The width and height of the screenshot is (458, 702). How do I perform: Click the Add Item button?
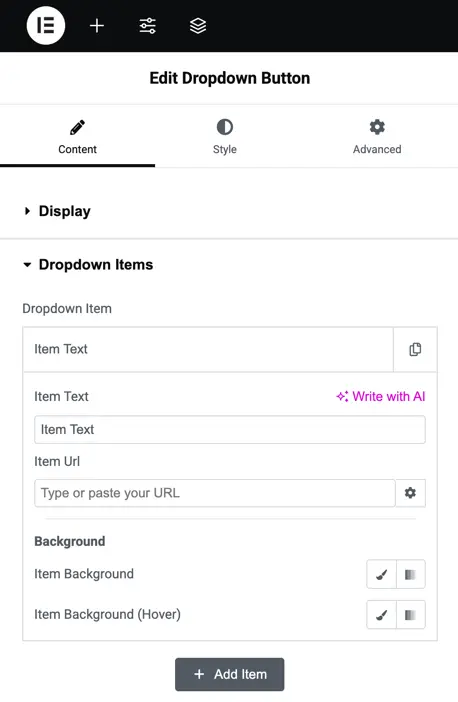pyautogui.click(x=230, y=674)
